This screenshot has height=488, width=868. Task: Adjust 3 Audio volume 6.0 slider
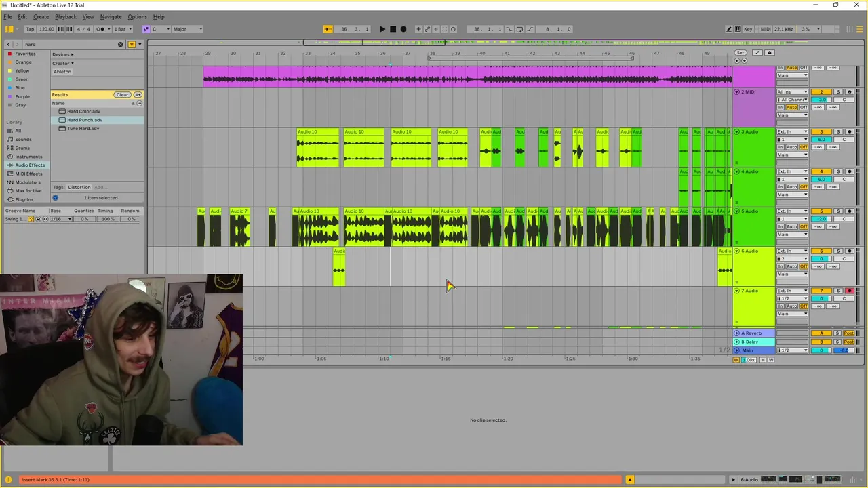tap(821, 140)
